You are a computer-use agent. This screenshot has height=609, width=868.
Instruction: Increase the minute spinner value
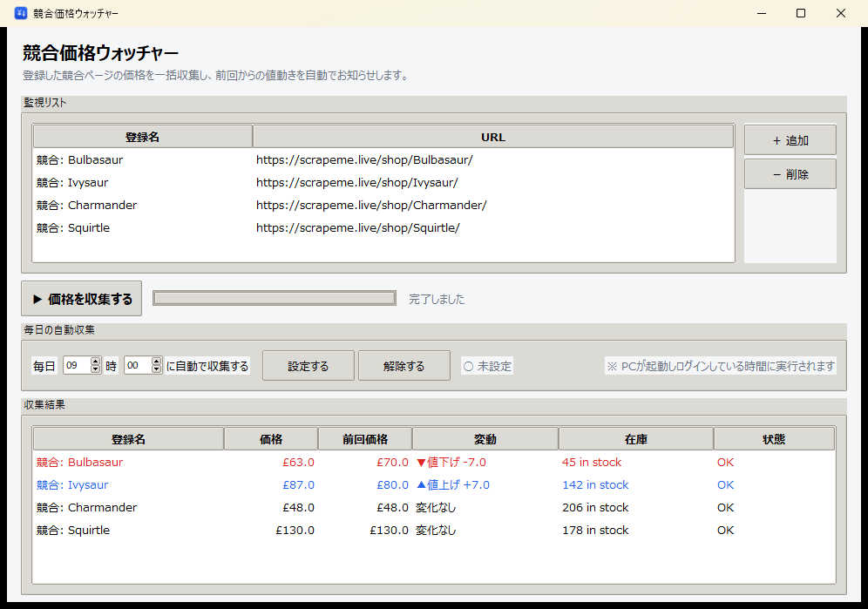click(157, 361)
